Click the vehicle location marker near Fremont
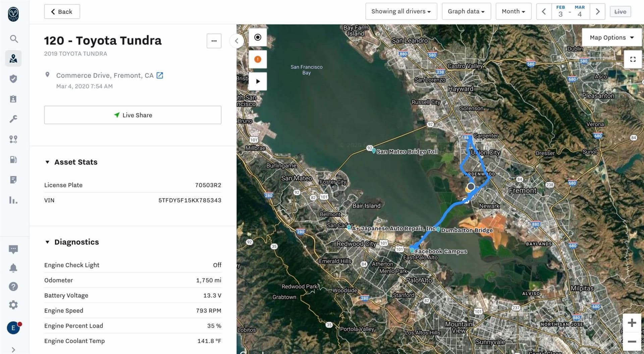Screen dimensions: 644x354 [471, 187]
